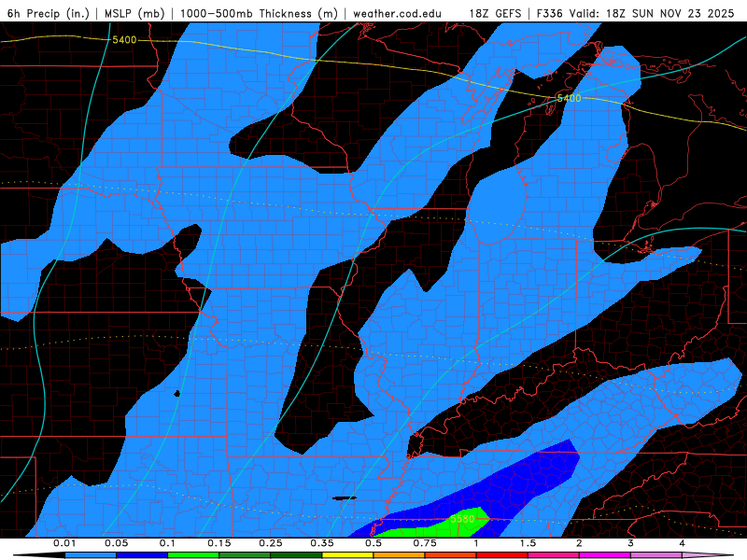
Task: Click the light blue 0.01 legend swatch
Action: coord(91,555)
